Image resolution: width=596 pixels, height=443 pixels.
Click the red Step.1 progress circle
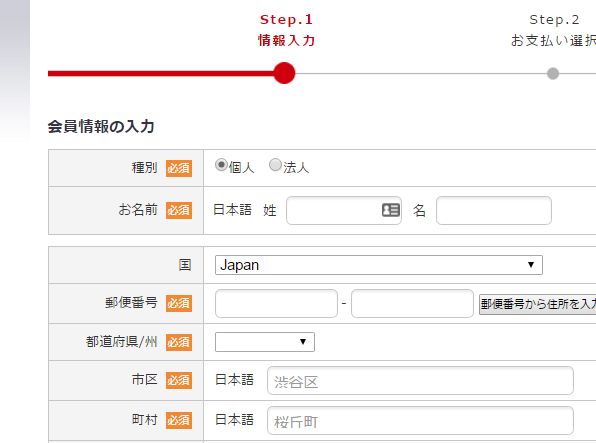(284, 73)
